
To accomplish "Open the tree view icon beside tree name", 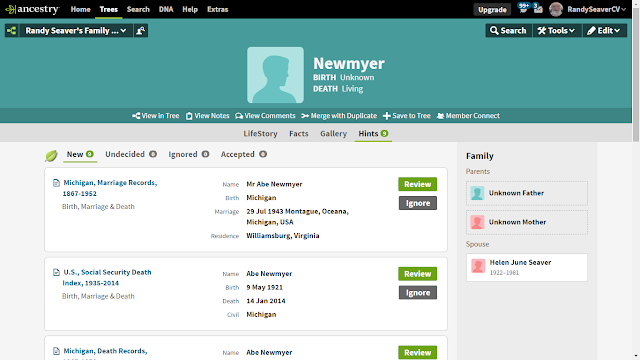I will (x=11, y=31).
